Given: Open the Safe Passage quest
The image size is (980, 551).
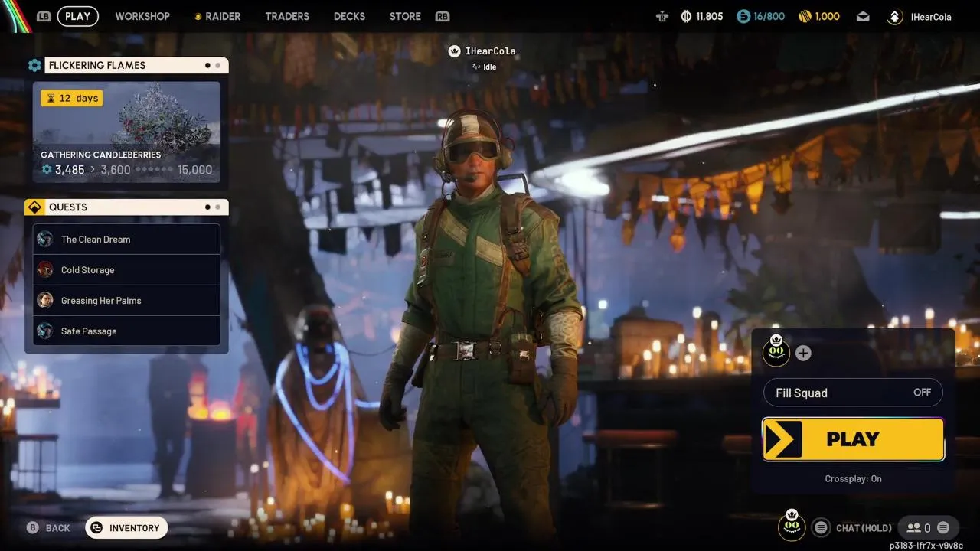Looking at the screenshot, I should click(126, 331).
